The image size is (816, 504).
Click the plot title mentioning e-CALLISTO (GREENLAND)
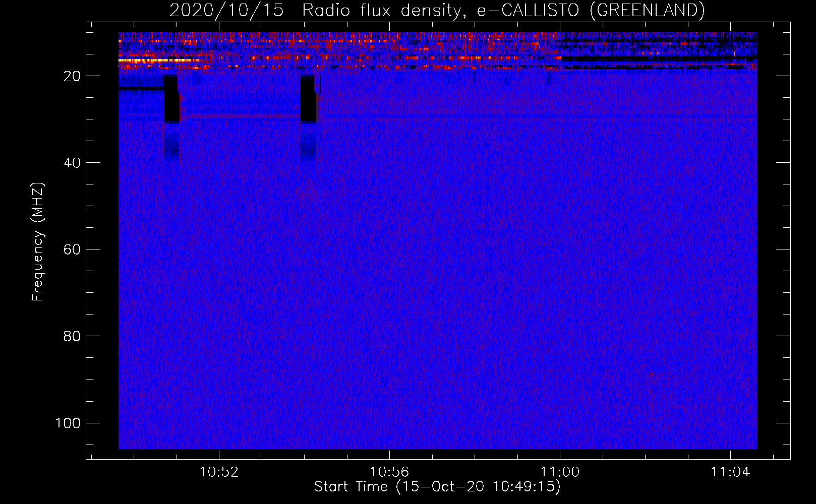coord(437,10)
